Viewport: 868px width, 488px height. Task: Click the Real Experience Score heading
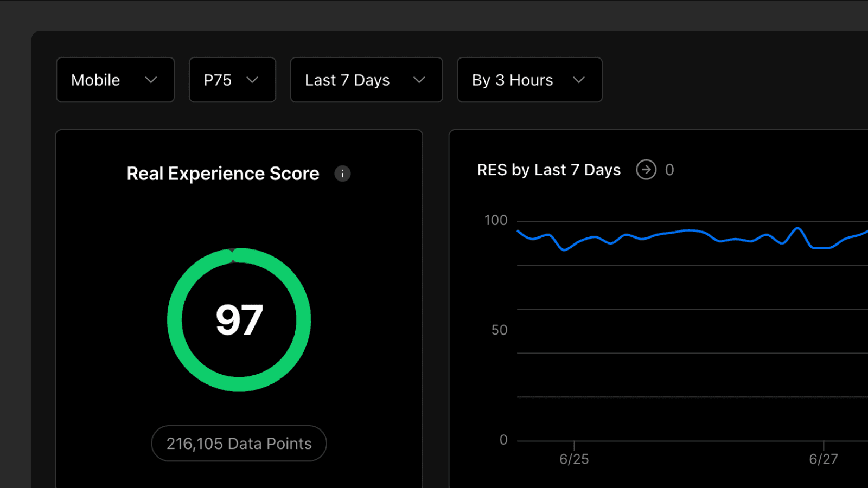coord(223,174)
